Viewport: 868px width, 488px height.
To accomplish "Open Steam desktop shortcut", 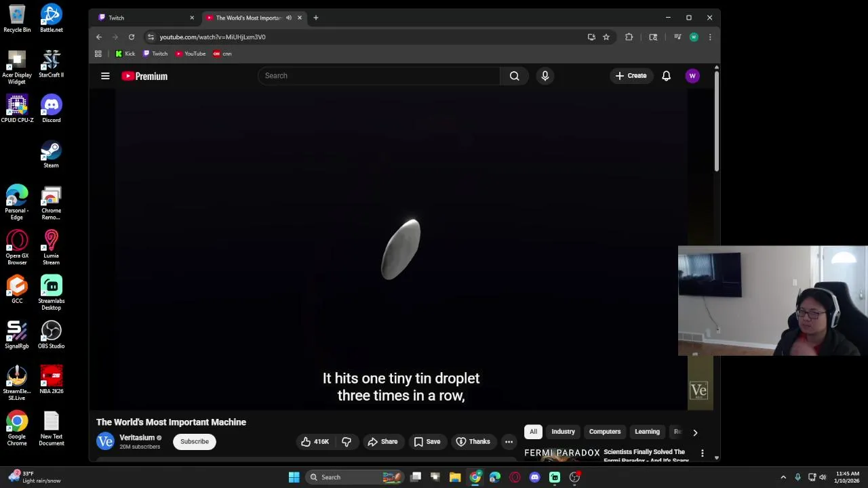I will 51,154.
